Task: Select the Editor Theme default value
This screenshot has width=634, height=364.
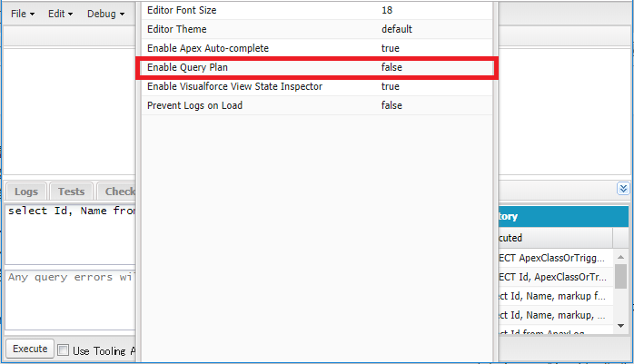Action: [x=397, y=29]
